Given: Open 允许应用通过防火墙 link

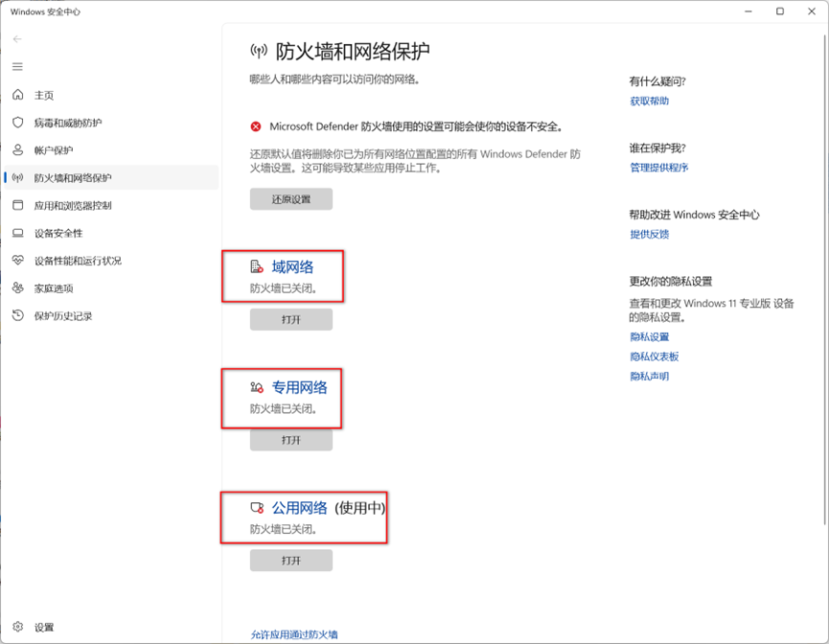Looking at the screenshot, I should pos(293,633).
